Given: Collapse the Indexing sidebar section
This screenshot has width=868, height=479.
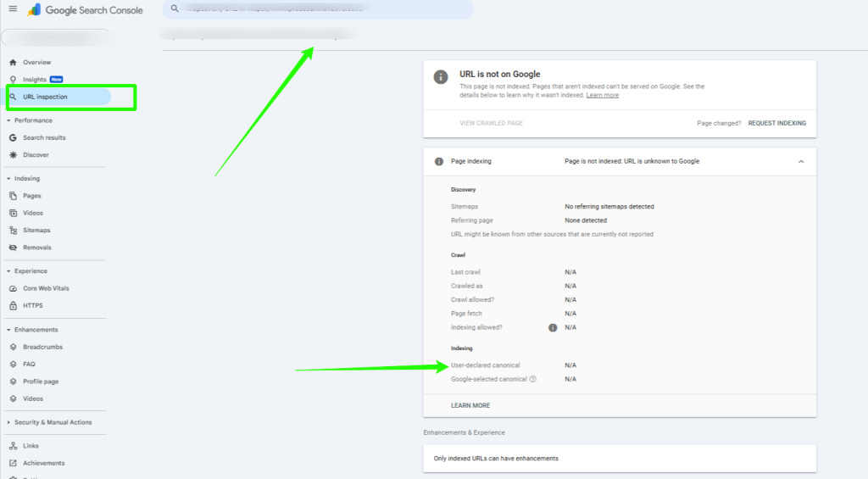Looking at the screenshot, I should pyautogui.click(x=8, y=179).
